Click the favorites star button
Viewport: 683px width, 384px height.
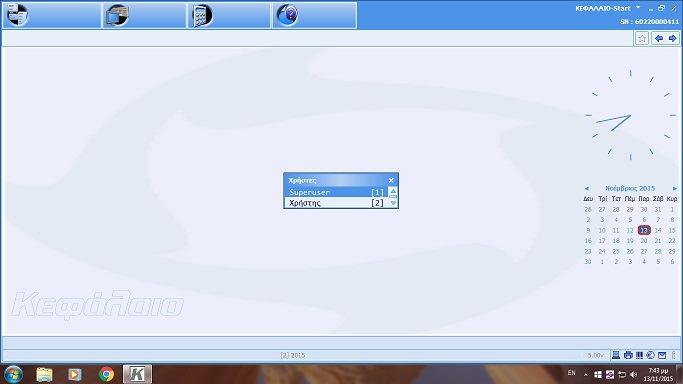pyautogui.click(x=642, y=38)
